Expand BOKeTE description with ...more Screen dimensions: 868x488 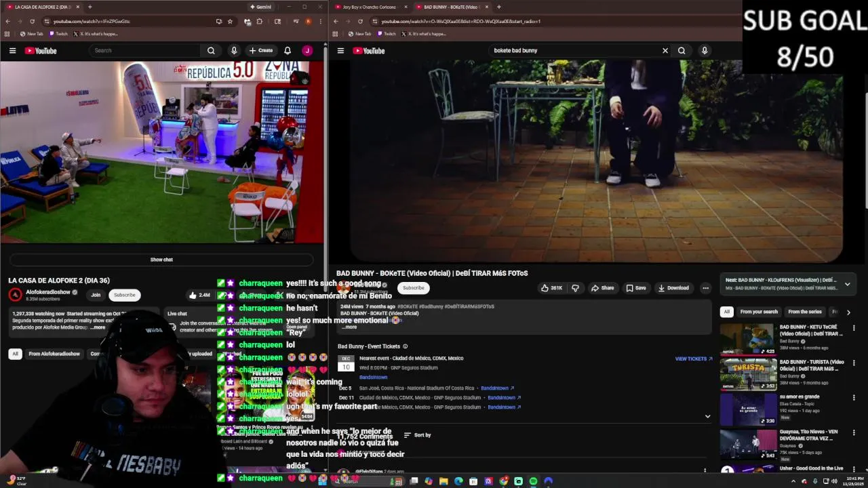coord(349,327)
